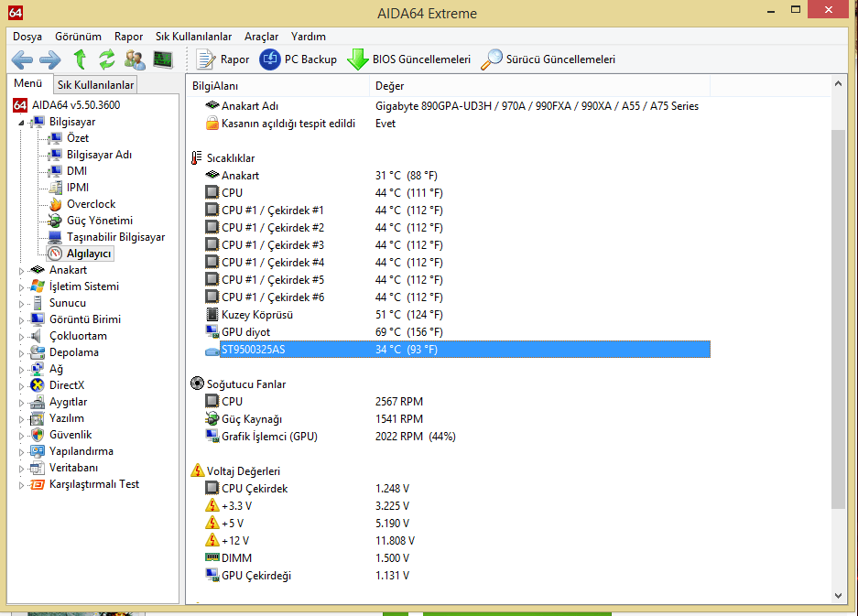Open Sürücü Güncellemeleri
This screenshot has height=616, width=858.
[x=548, y=59]
